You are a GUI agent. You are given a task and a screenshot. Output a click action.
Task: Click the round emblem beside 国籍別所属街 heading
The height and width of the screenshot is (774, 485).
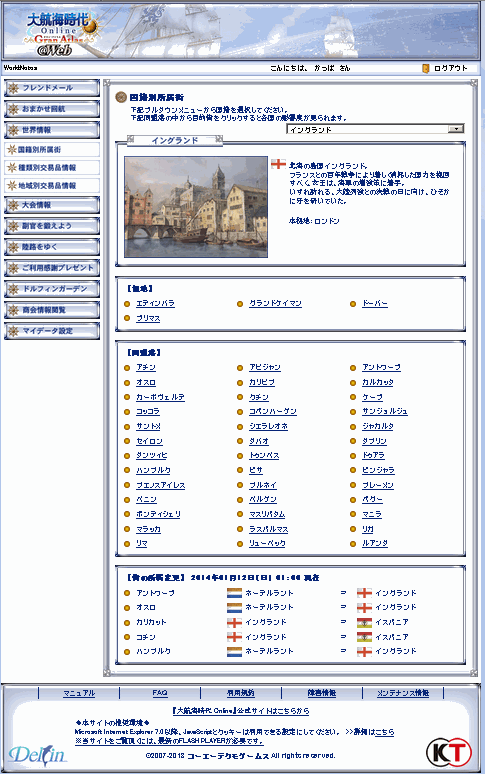point(121,97)
